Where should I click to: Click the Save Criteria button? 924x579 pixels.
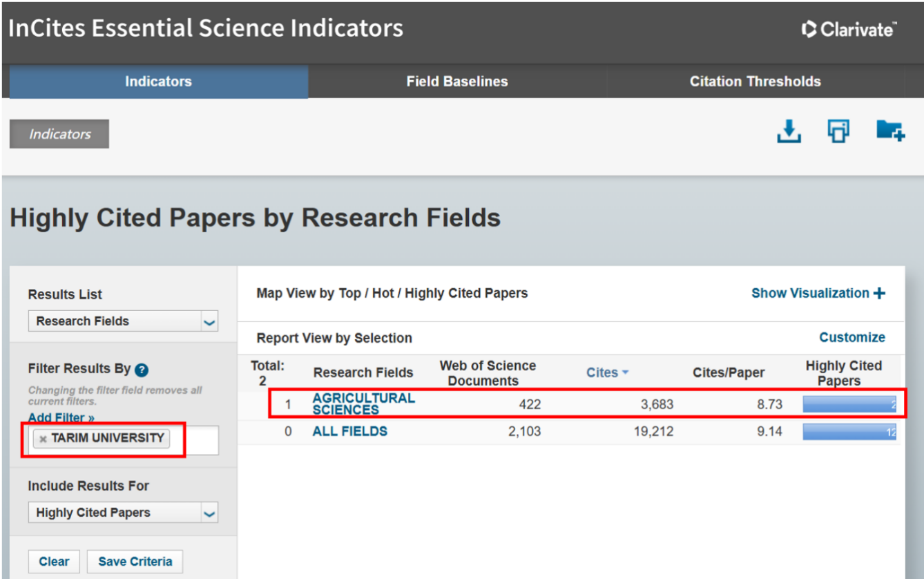click(x=135, y=561)
